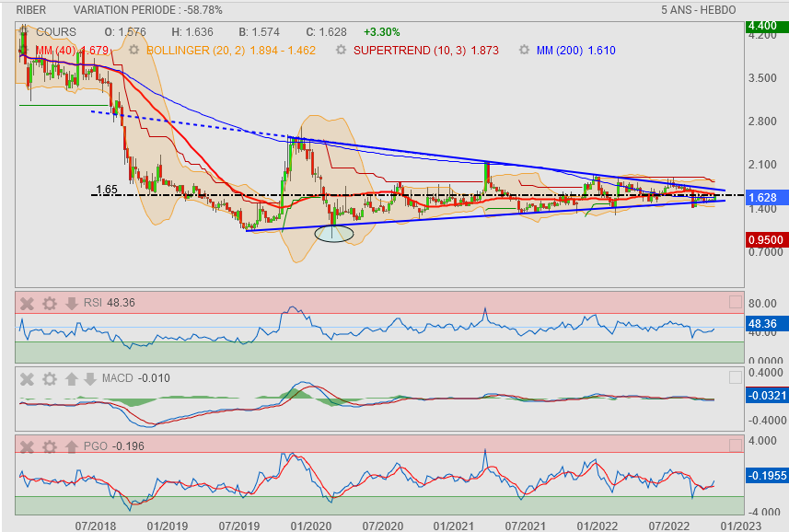Click the '2.100' price axis label
The image size is (789, 532).
point(763,165)
